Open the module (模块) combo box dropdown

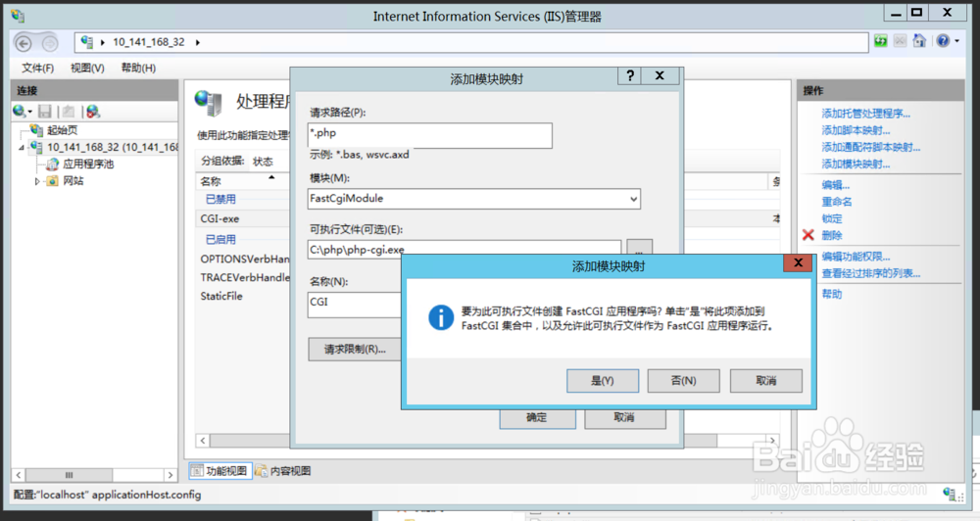click(633, 199)
